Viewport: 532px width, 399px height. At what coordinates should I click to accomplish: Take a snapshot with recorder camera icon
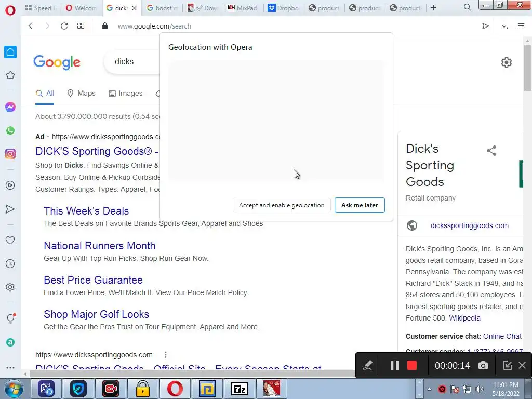click(483, 365)
